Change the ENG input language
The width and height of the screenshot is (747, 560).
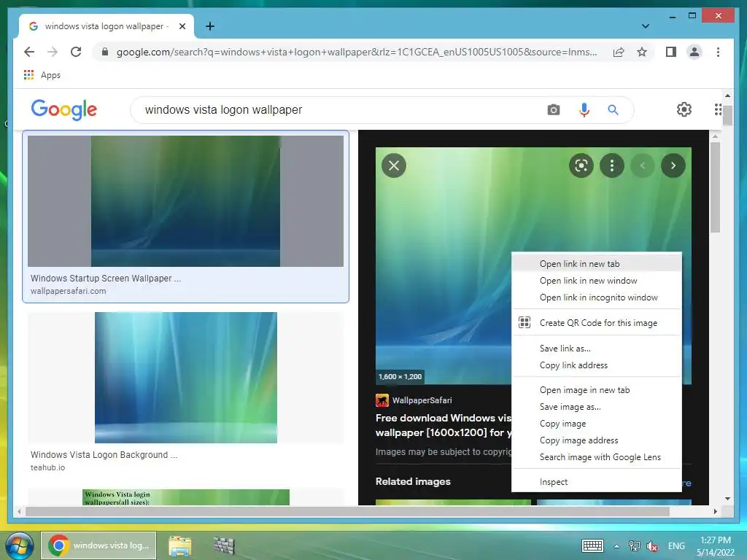(x=676, y=546)
